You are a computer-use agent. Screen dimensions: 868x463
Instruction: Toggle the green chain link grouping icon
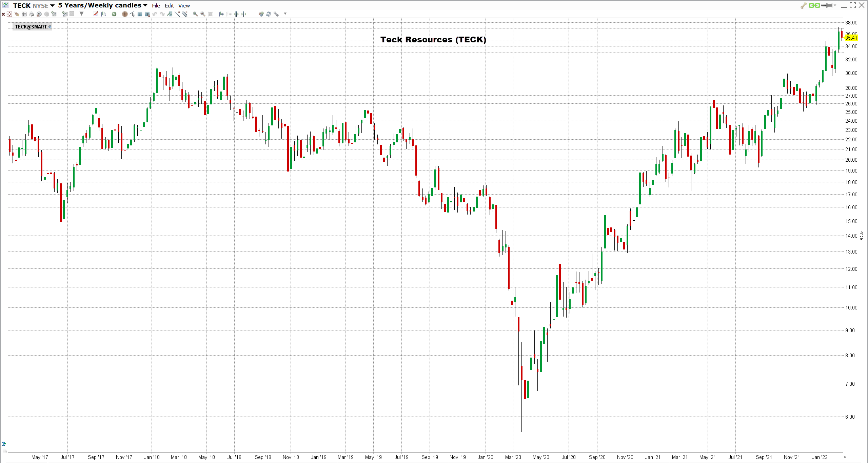(x=814, y=5)
